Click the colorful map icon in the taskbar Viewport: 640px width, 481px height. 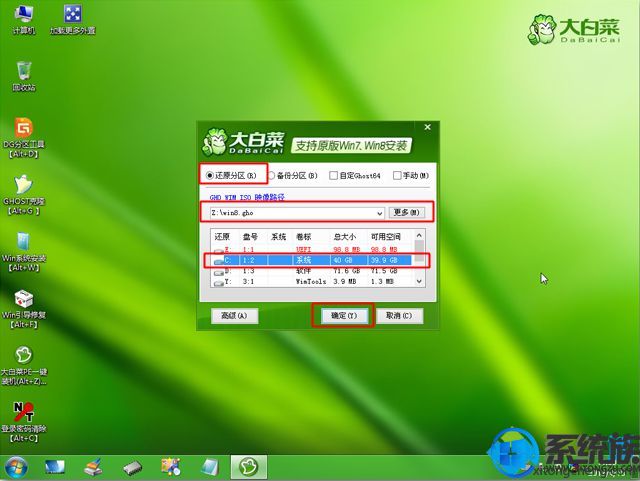171,468
